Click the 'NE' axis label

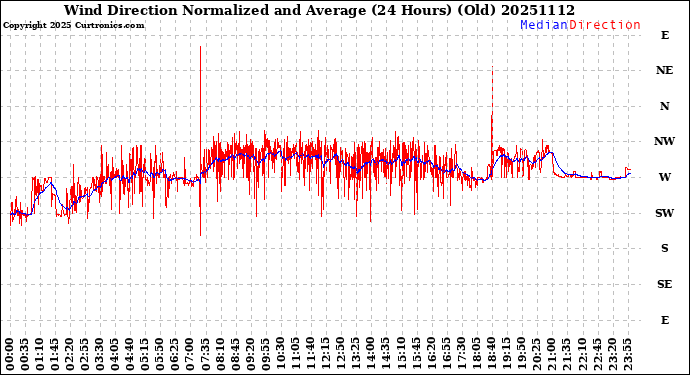[664, 70]
